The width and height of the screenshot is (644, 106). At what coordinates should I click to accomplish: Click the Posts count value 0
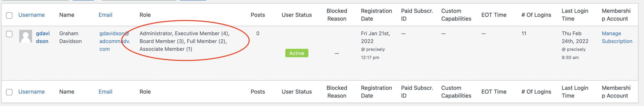258,33
